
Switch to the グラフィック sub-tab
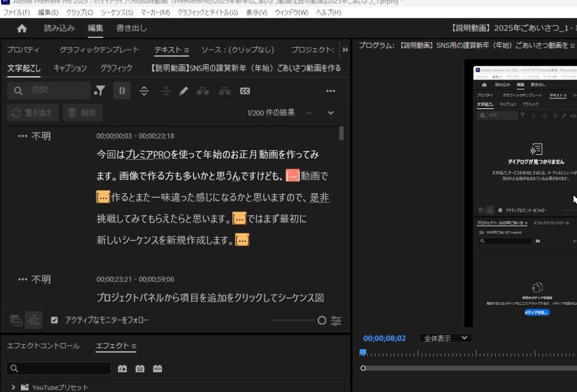pyautogui.click(x=116, y=68)
